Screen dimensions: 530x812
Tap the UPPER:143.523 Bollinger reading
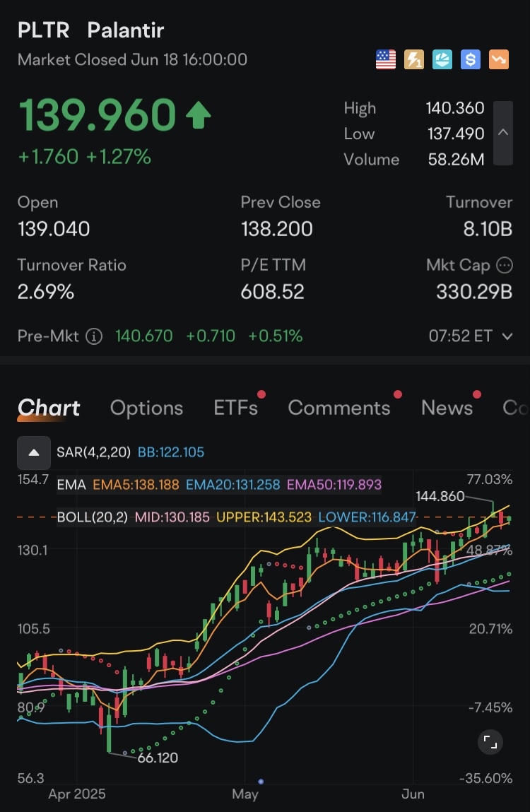tap(264, 517)
